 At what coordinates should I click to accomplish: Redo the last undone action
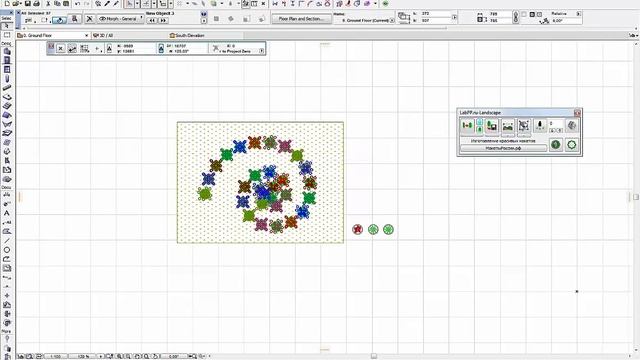[86, 4]
